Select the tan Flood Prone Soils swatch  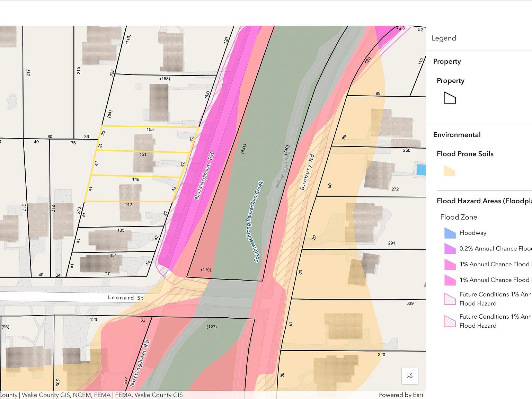coord(449,170)
